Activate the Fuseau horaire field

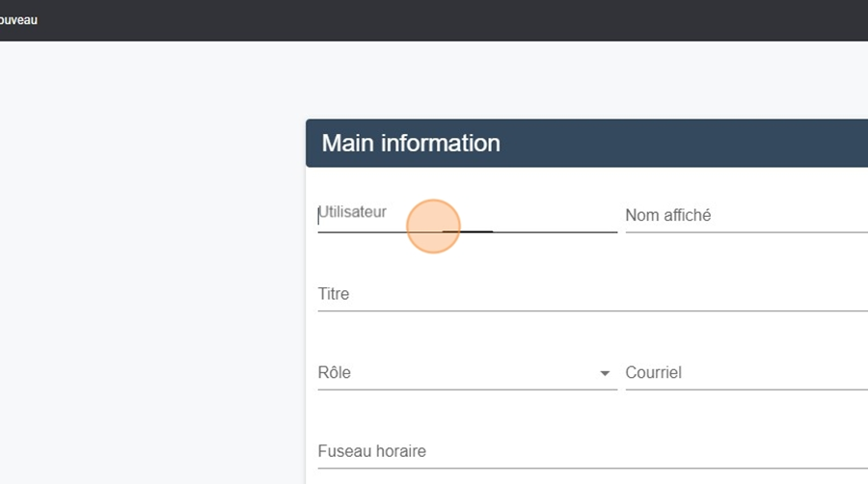[x=593, y=451]
